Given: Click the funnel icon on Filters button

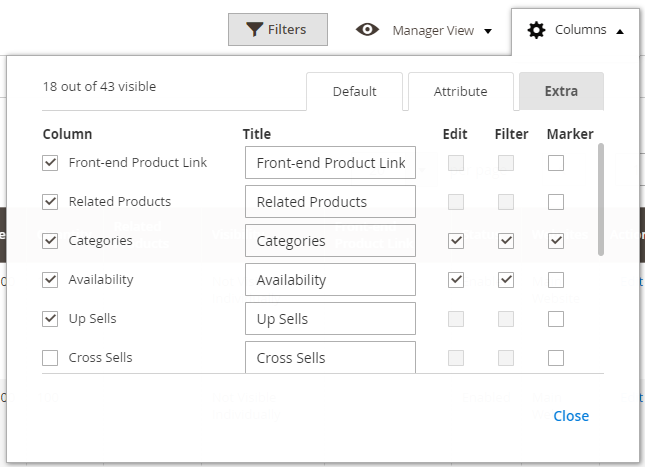Looking at the screenshot, I should [x=255, y=30].
